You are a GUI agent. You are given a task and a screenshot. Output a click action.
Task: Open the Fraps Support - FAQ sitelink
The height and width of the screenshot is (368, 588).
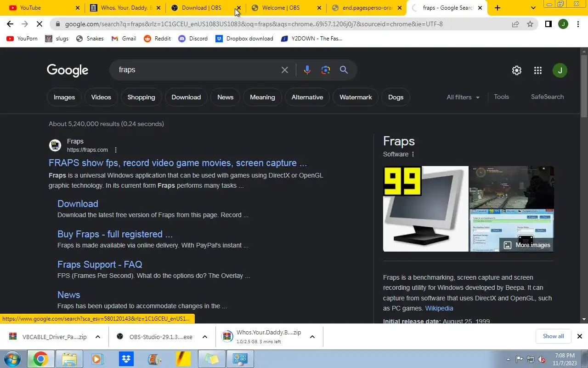(x=100, y=264)
